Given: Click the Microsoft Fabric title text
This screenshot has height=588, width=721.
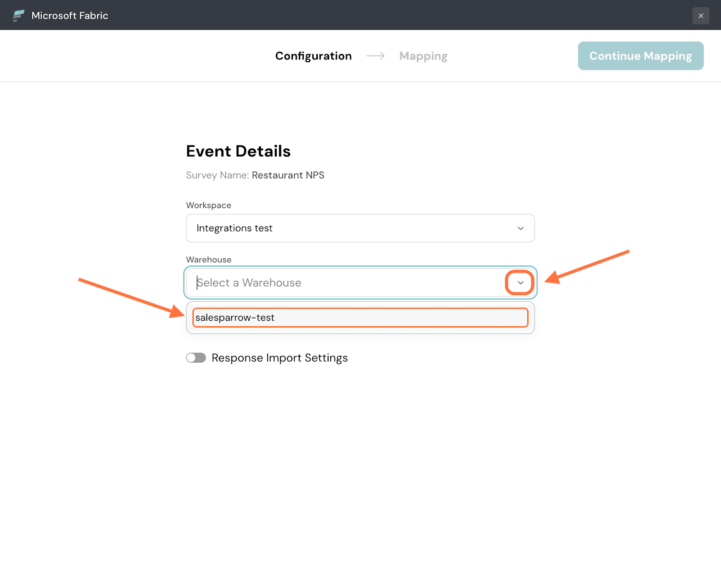Looking at the screenshot, I should pyautogui.click(x=70, y=16).
